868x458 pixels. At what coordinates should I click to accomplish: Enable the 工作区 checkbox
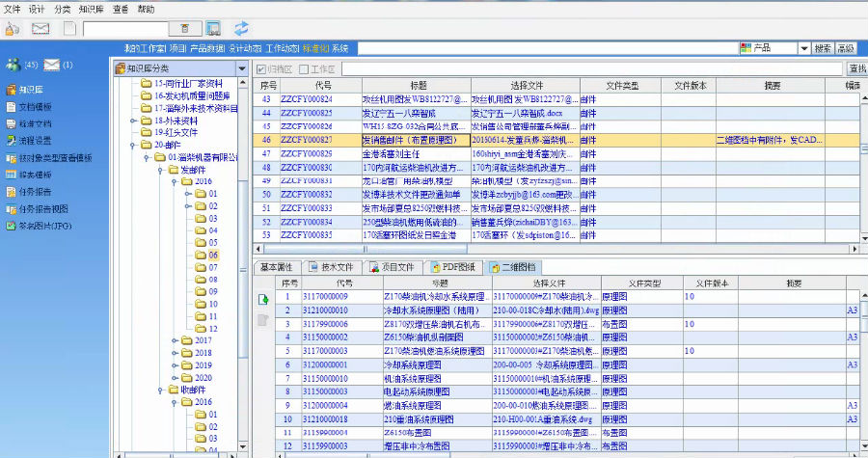pos(305,69)
